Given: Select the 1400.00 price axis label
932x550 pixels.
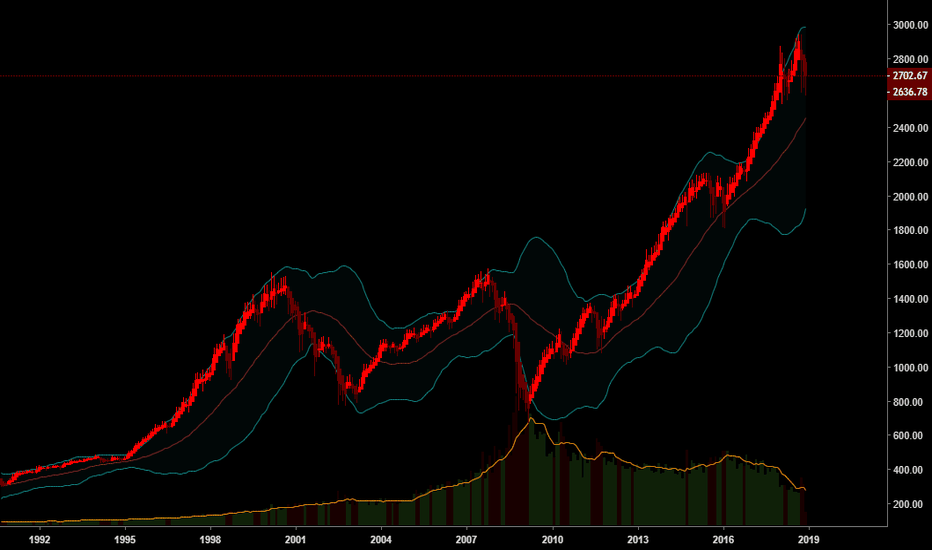Looking at the screenshot, I should pos(910,299).
